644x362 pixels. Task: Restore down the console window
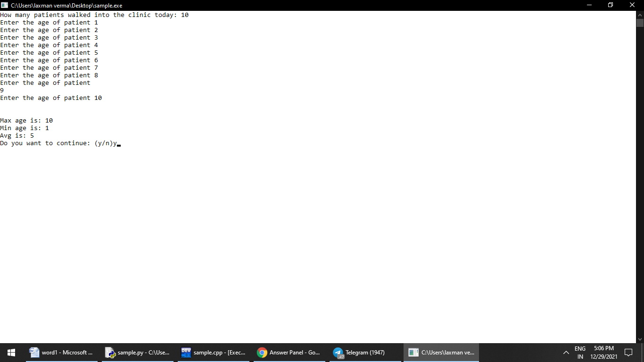(x=611, y=5)
